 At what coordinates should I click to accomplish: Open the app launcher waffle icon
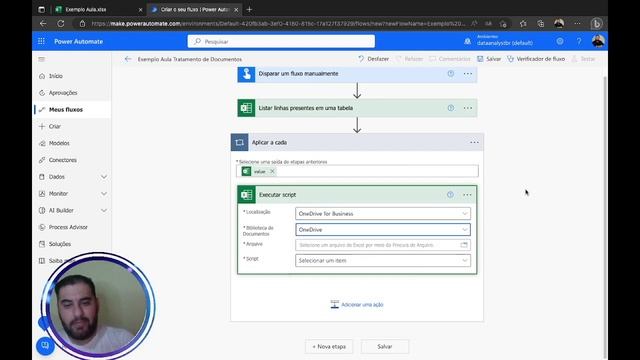click(x=41, y=41)
